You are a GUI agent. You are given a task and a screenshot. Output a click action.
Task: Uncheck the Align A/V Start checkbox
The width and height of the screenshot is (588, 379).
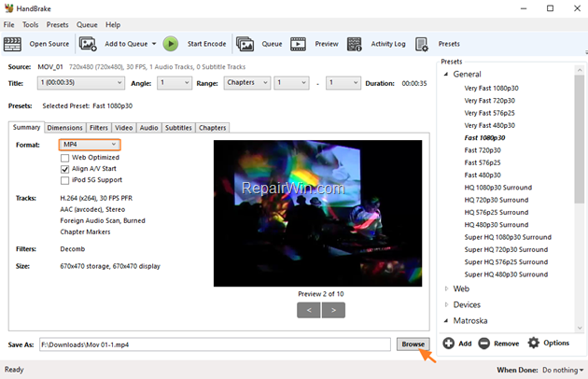tap(65, 169)
